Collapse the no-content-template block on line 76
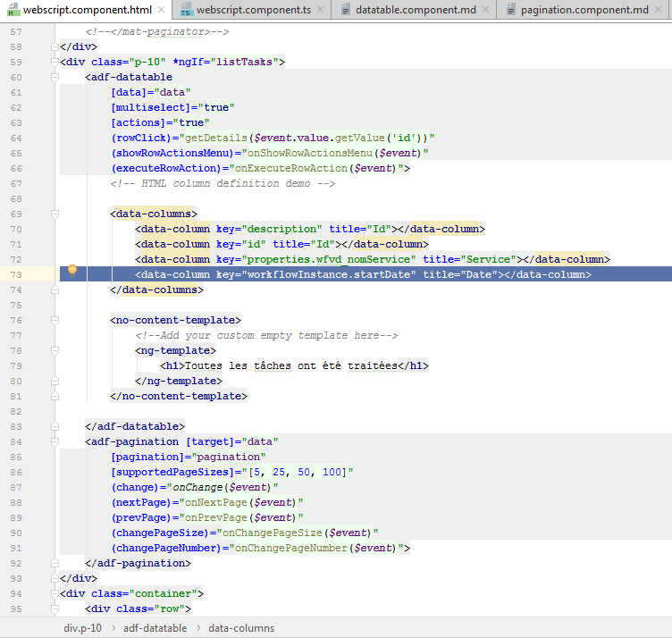This screenshot has width=672, height=638. point(55,320)
